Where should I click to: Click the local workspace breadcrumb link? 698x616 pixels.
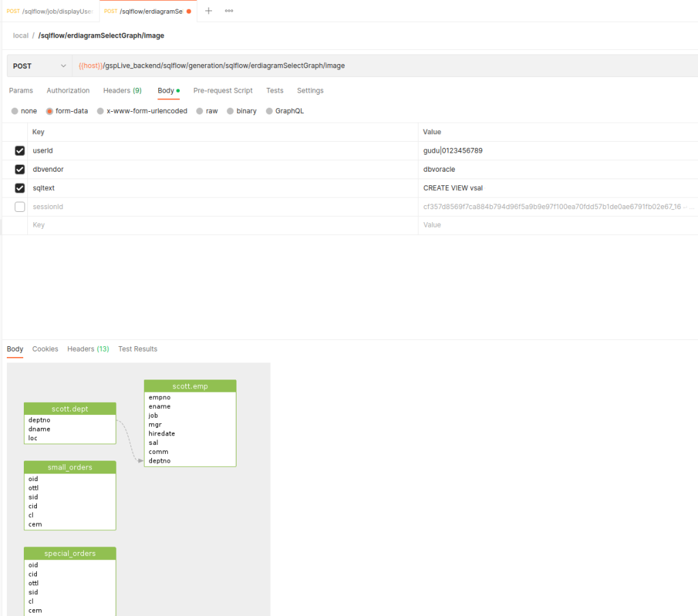click(x=20, y=35)
